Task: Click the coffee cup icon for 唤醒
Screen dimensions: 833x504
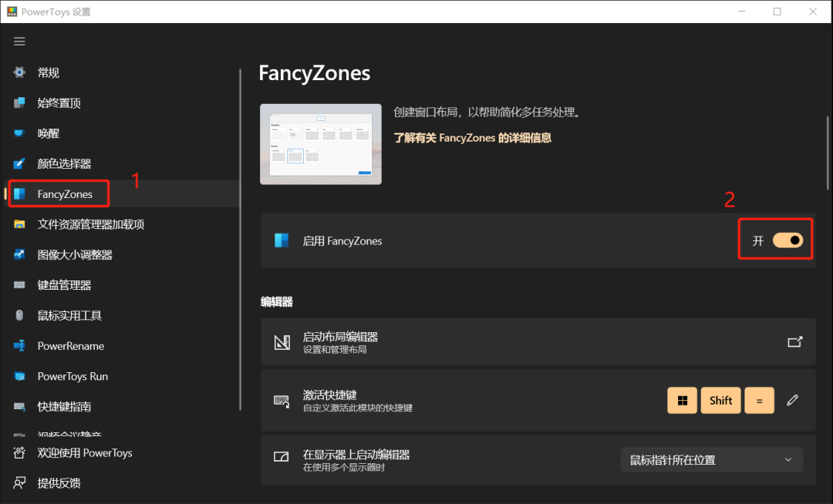Action: point(19,133)
